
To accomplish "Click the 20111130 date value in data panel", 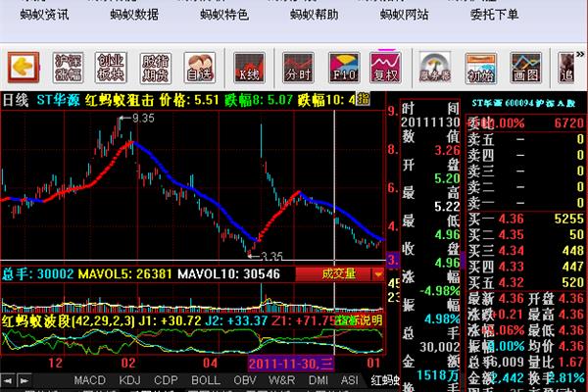I will tap(430, 122).
